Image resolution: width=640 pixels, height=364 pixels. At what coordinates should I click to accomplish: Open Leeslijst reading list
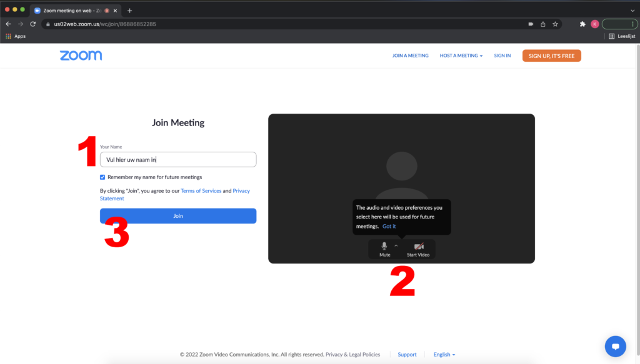coord(622,36)
